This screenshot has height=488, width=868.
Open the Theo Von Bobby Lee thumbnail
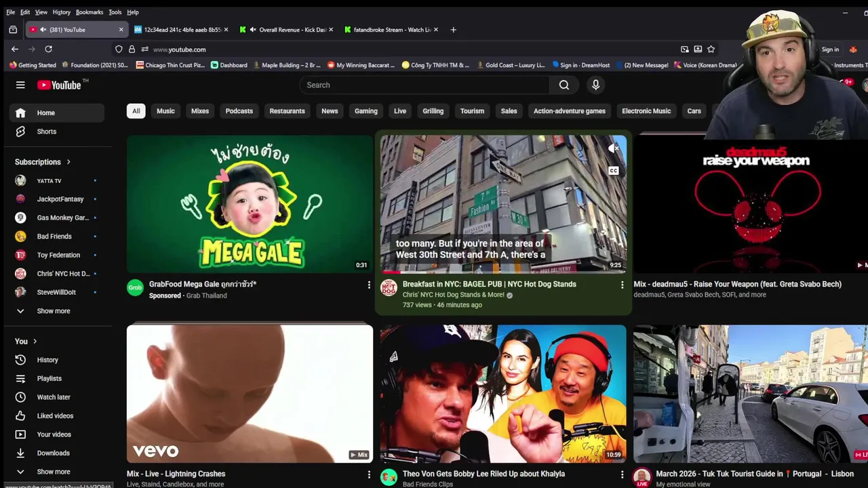pos(503,394)
